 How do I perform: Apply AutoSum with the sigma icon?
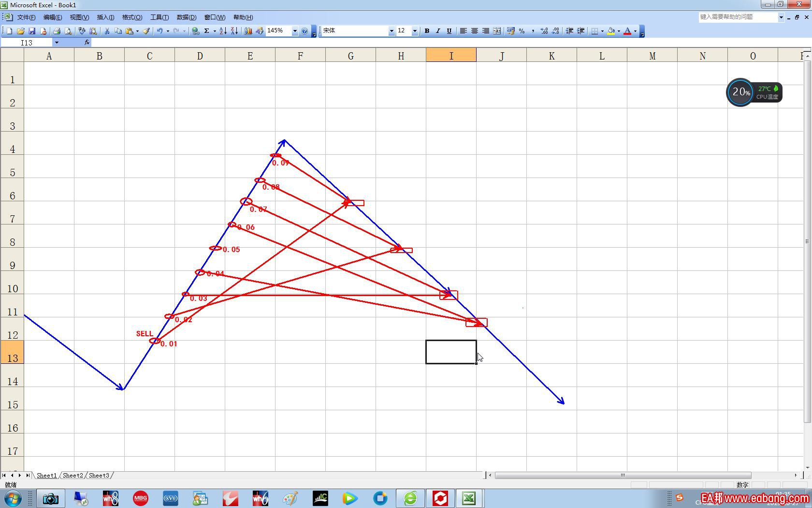(206, 31)
